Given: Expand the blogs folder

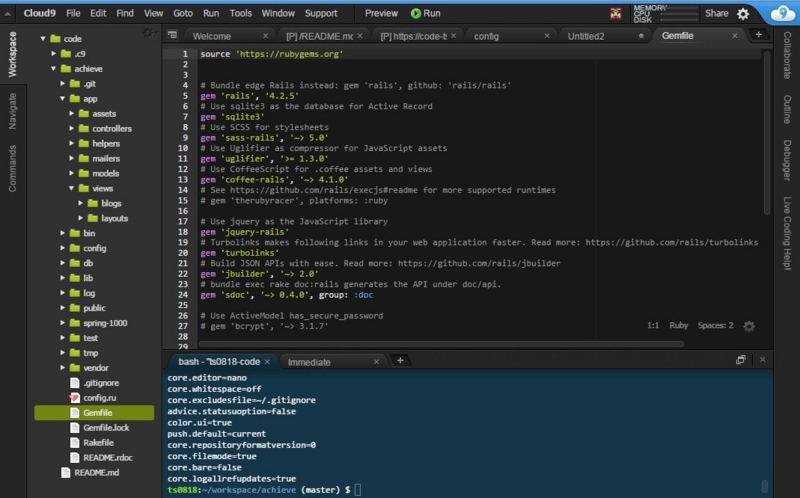Looking at the screenshot, I should click(x=81, y=203).
